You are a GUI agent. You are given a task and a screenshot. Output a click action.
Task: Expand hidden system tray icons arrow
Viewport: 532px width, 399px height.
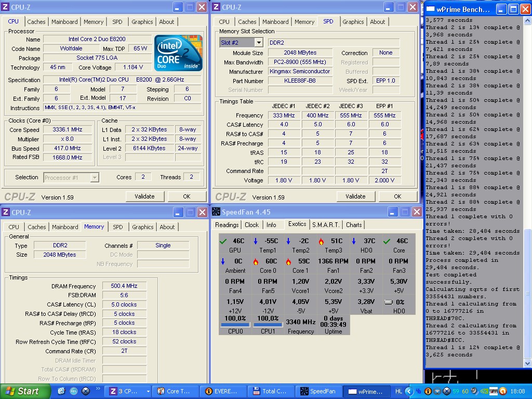tap(409, 391)
